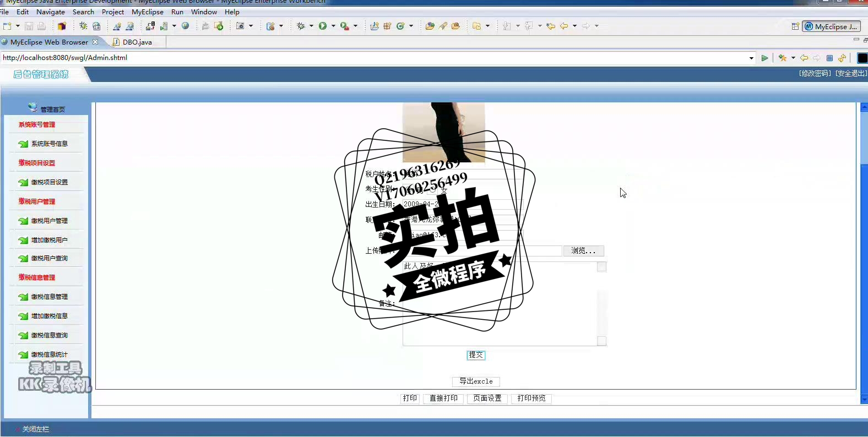Expand the camera snapshot dropdown arrow
Screen dimensions: 868x437
251,26
